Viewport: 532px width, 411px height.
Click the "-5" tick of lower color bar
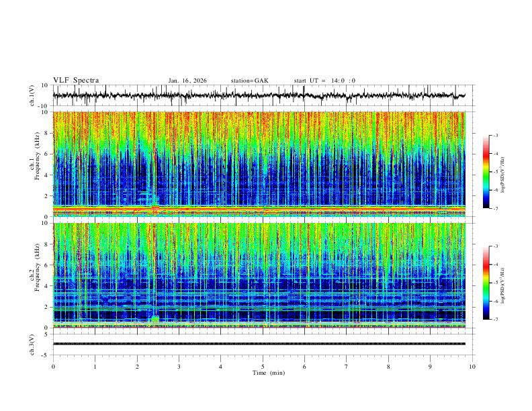[495, 283]
